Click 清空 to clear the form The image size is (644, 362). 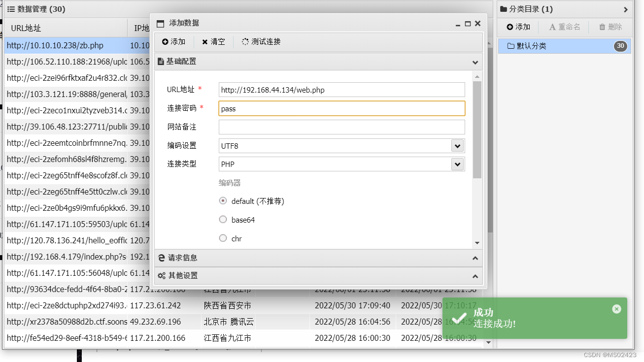point(213,42)
